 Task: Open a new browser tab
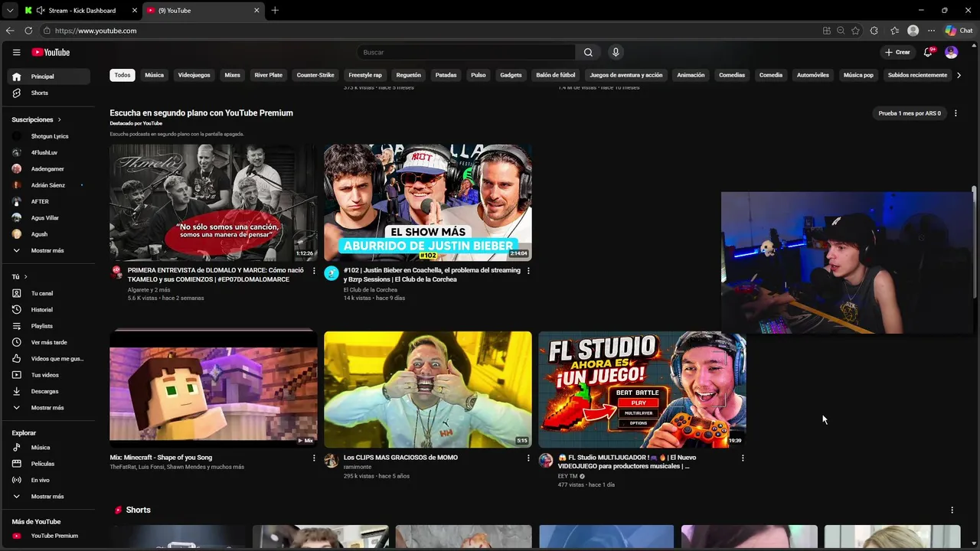(275, 11)
